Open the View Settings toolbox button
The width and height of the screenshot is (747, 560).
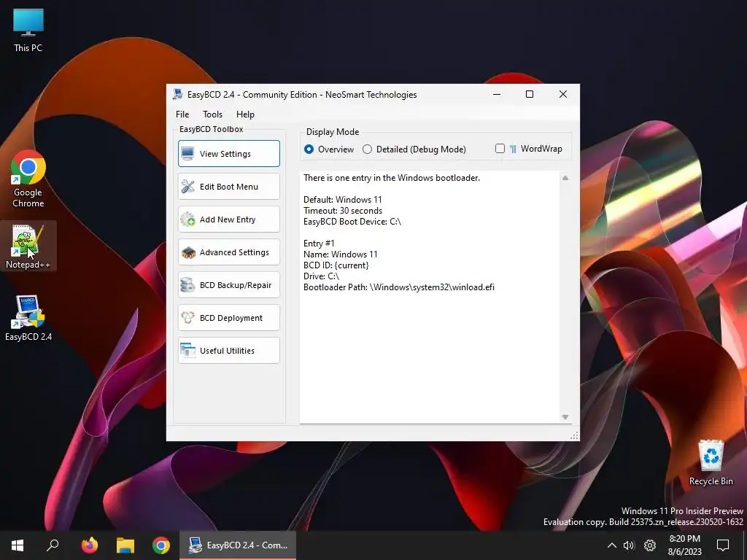pyautogui.click(x=228, y=153)
